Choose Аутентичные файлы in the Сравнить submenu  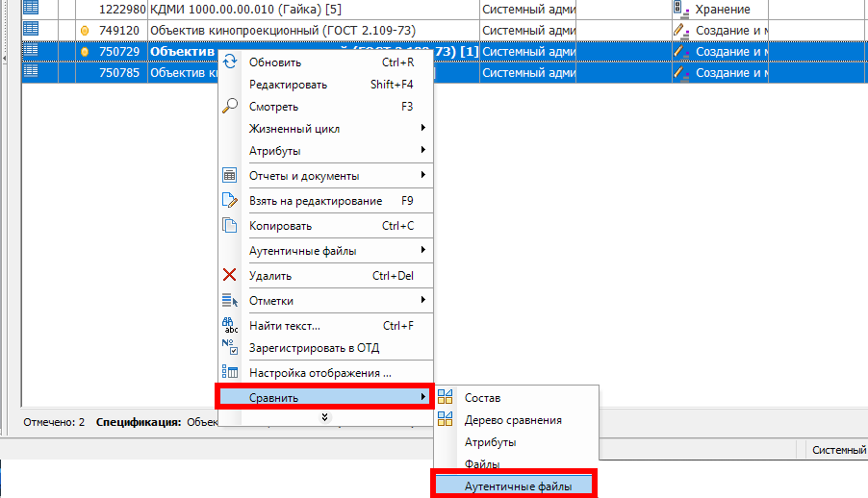click(x=518, y=486)
